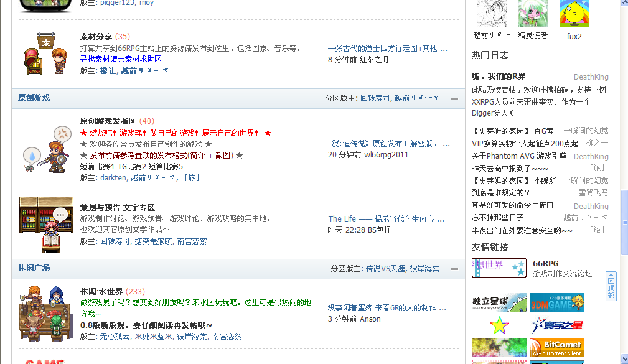
Task: Click the 策划与预告 bookshelf forum icon
Action: pos(47,225)
